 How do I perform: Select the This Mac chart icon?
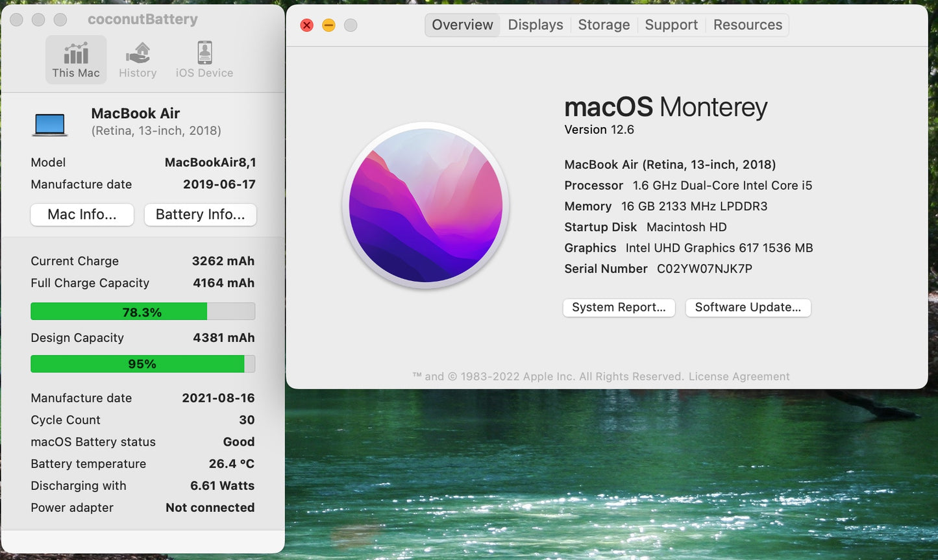[x=76, y=53]
